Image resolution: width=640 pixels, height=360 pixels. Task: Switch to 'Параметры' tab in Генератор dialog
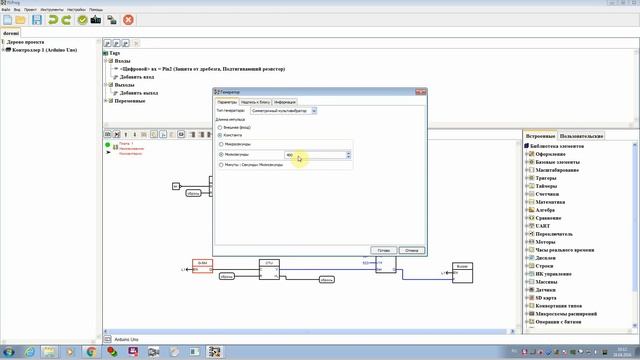[x=227, y=102]
